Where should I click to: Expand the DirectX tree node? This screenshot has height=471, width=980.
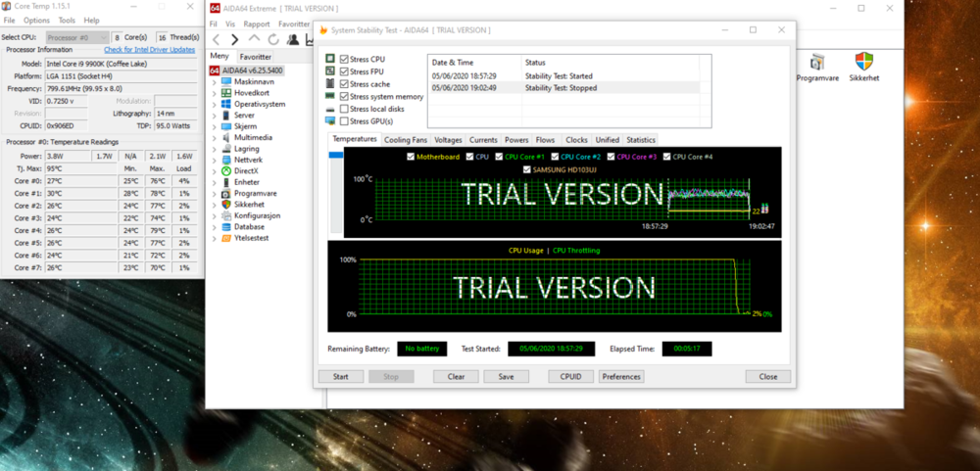pos(215,171)
